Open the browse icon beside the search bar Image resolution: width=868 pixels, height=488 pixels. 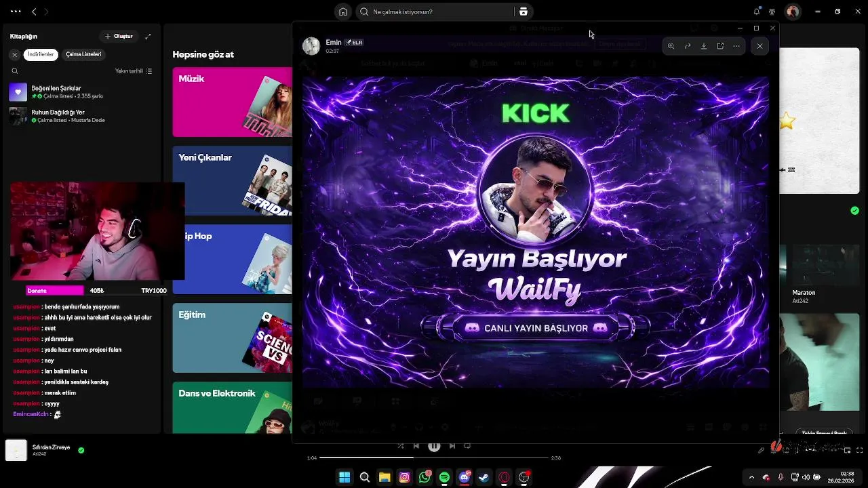click(523, 12)
